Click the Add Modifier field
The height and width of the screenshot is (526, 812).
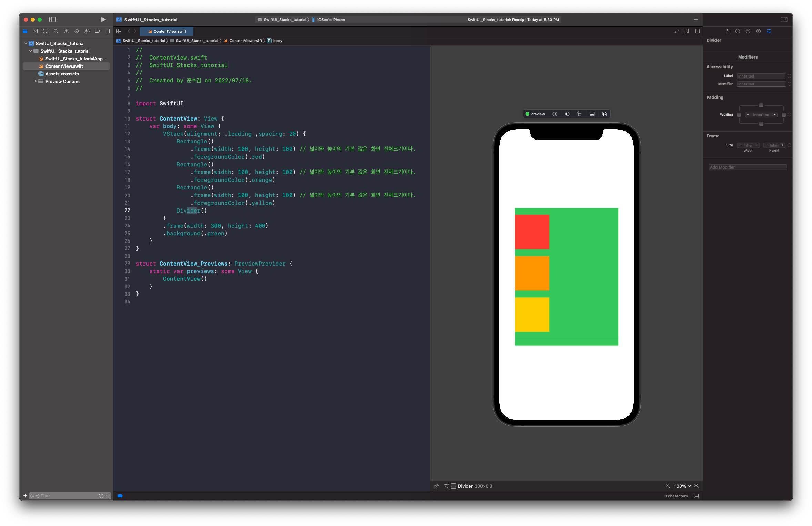(748, 167)
